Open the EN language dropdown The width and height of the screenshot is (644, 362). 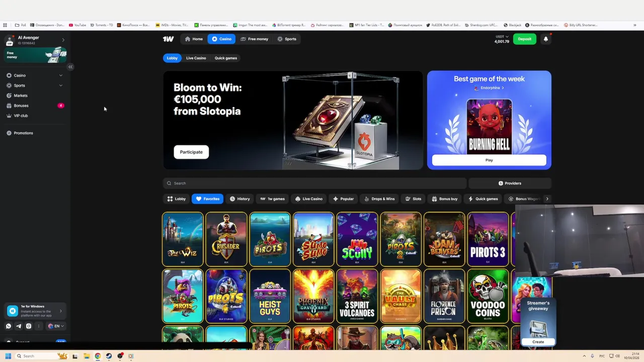click(56, 326)
